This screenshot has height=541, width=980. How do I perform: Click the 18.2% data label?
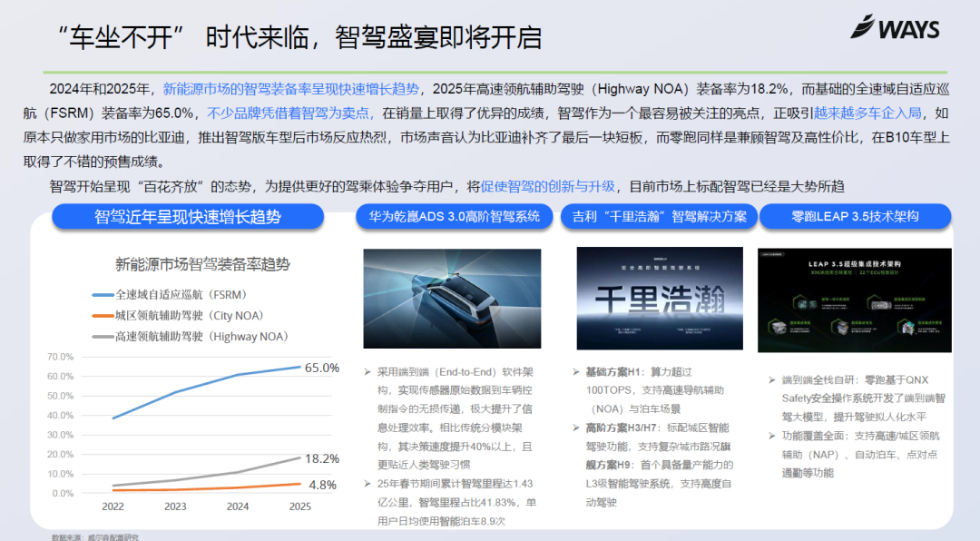(322, 458)
